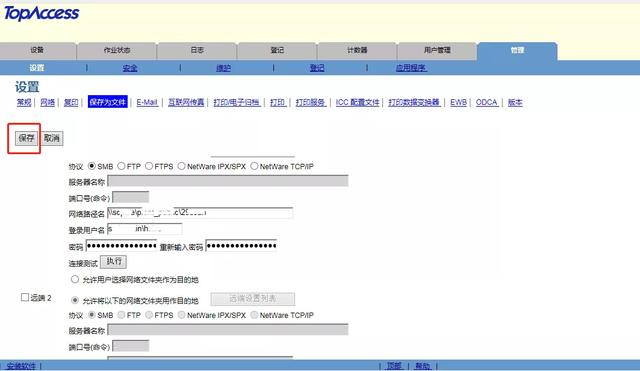
Task: Select NetWare TCP/IP in the active section
Action: (x=254, y=166)
